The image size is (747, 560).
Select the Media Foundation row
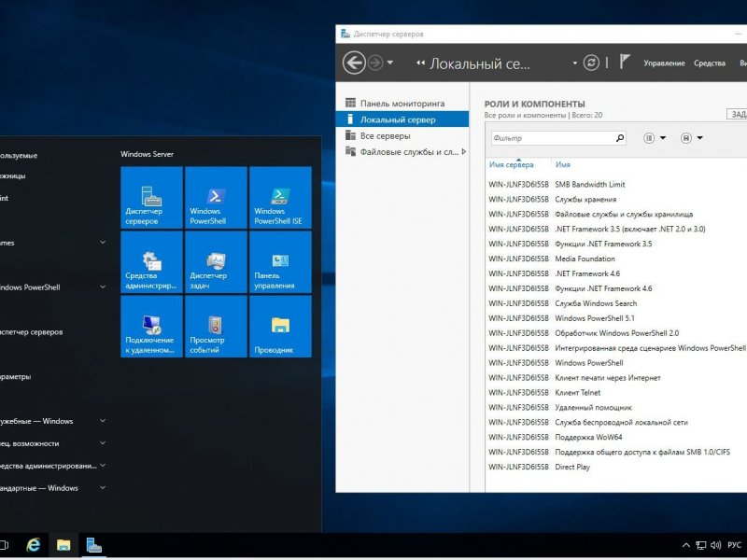[617, 259]
